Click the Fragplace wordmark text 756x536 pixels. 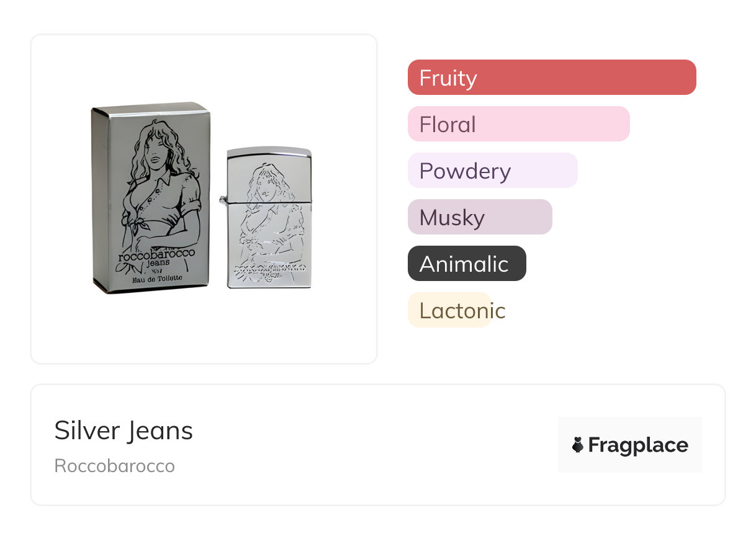pos(638,445)
